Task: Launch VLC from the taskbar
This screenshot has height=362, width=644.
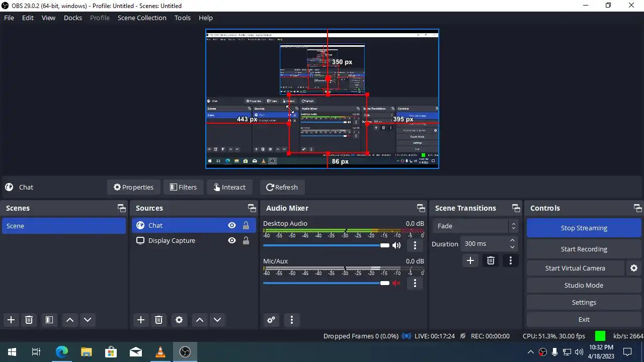Action: (x=160, y=352)
